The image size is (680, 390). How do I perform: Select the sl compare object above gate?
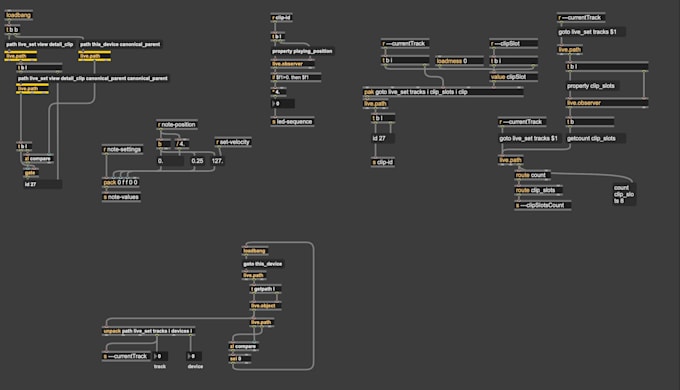38,159
